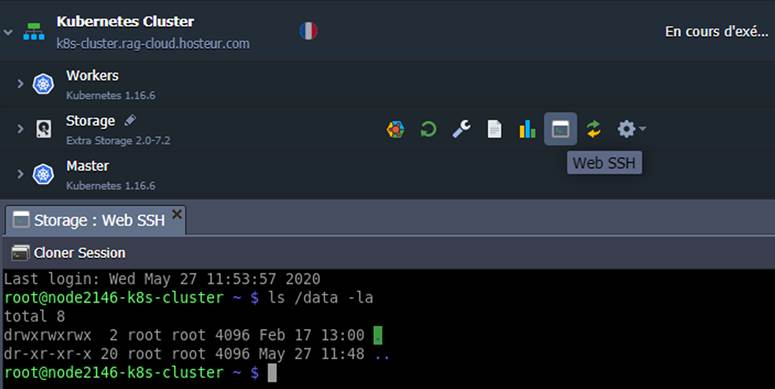
Task: Click the Cloner Session button
Action: pyautogui.click(x=68, y=253)
